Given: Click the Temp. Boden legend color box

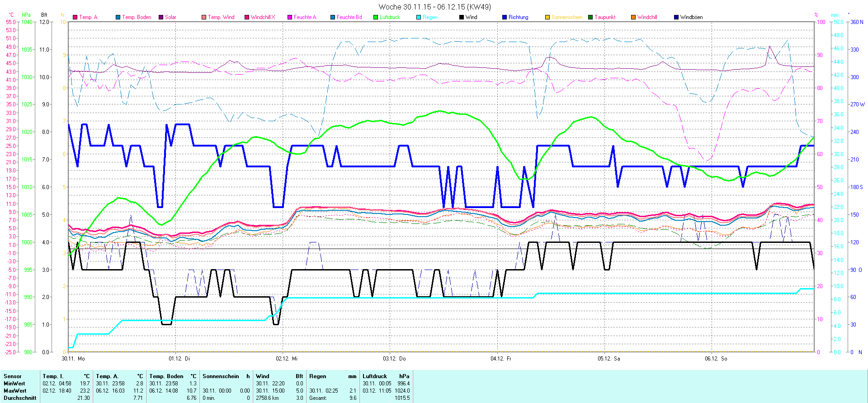Looking at the screenshot, I should 118,17.
